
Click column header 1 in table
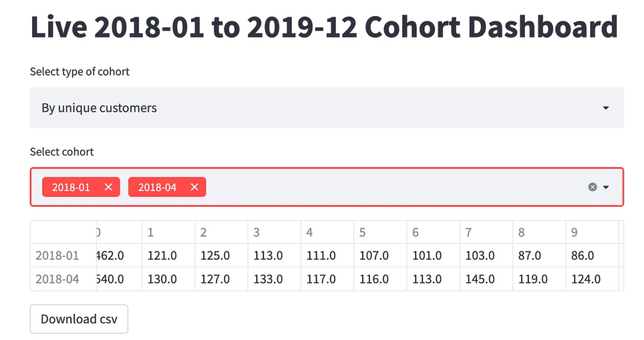151,232
